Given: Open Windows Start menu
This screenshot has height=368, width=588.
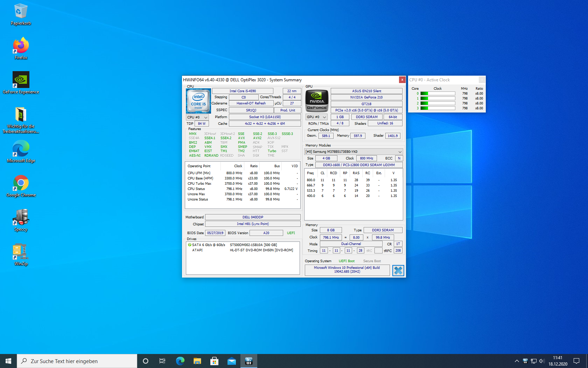Looking at the screenshot, I should point(8,361).
